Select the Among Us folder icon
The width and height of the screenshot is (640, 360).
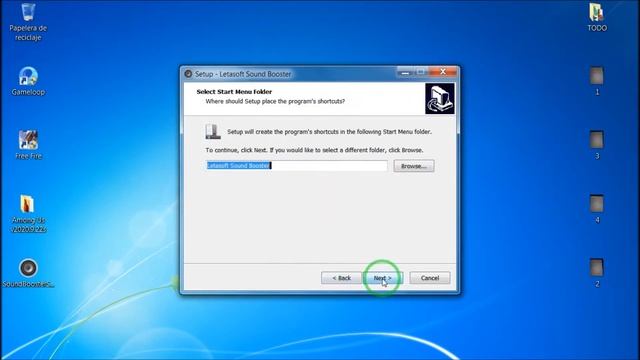point(28,213)
